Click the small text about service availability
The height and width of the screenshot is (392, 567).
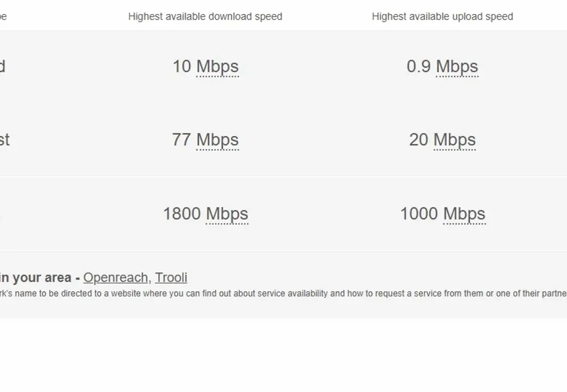(x=280, y=293)
